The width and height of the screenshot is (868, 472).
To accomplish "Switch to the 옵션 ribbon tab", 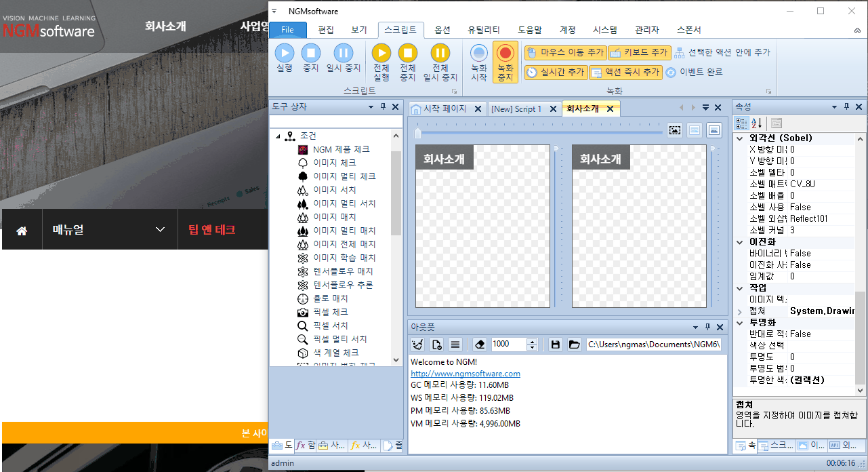I will click(442, 30).
